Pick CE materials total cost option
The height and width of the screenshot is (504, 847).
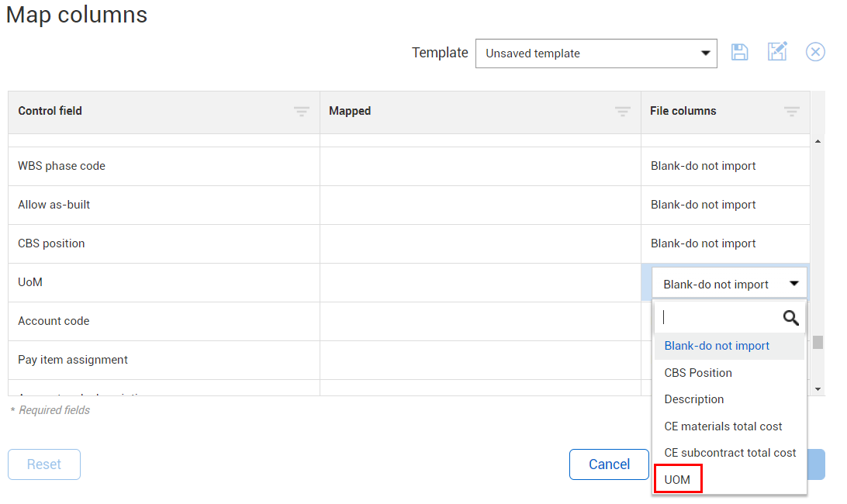pyautogui.click(x=723, y=426)
